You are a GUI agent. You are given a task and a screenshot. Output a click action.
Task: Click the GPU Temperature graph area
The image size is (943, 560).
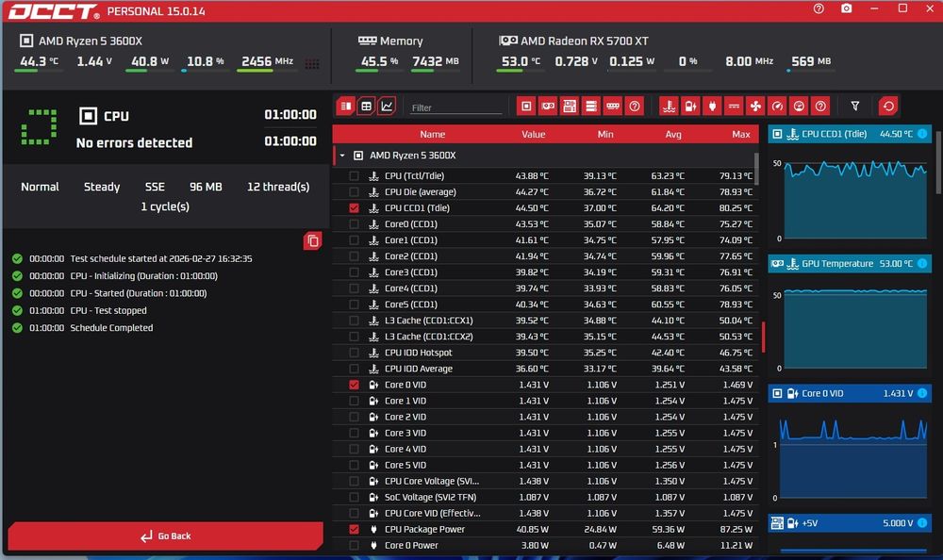(x=854, y=330)
